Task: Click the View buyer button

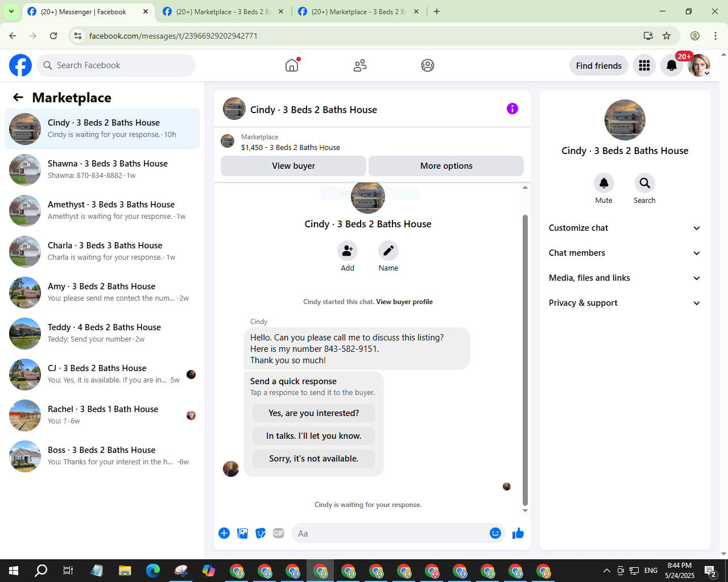Action: (293, 166)
